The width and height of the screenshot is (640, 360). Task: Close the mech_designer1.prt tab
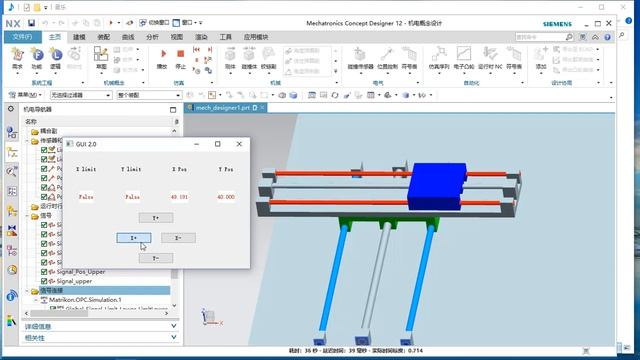click(x=262, y=107)
